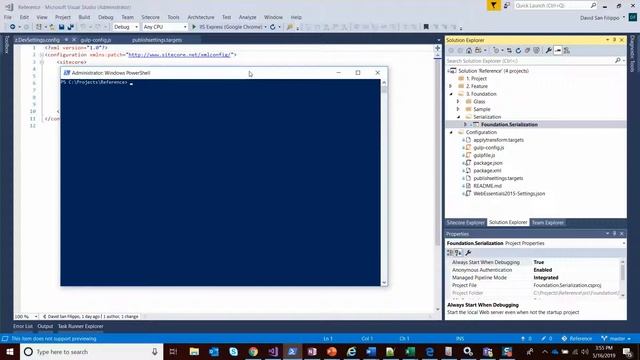This screenshot has width=640, height=360.
Task: Select gulpfile.js in Solution Explorer
Action: (484, 155)
